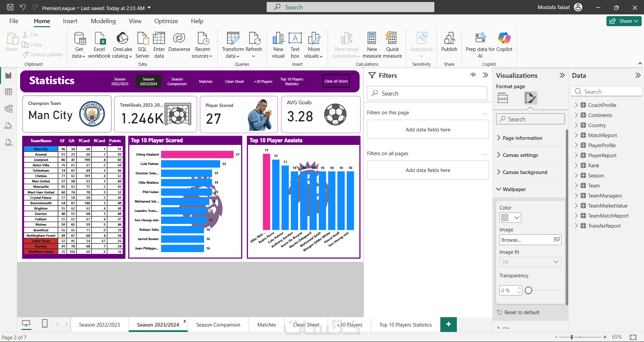The image size is (644, 342).
Task: Switch to Report view in sidebar
Action: point(8,75)
